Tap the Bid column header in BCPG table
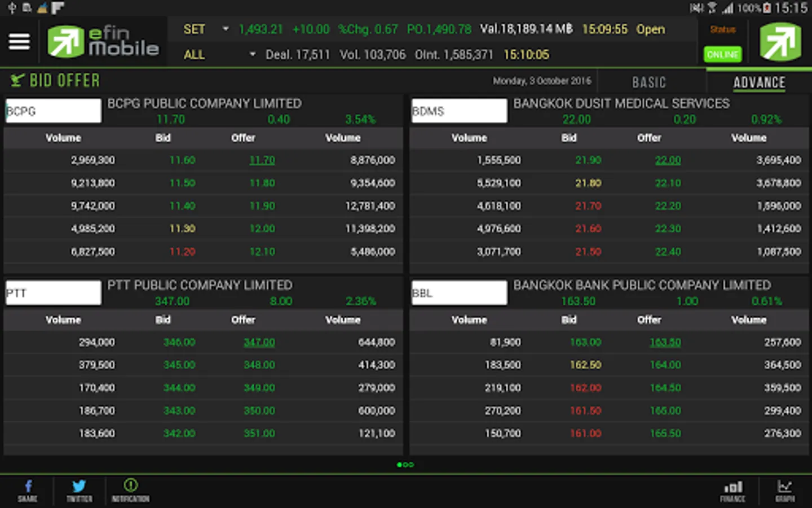 pyautogui.click(x=163, y=138)
